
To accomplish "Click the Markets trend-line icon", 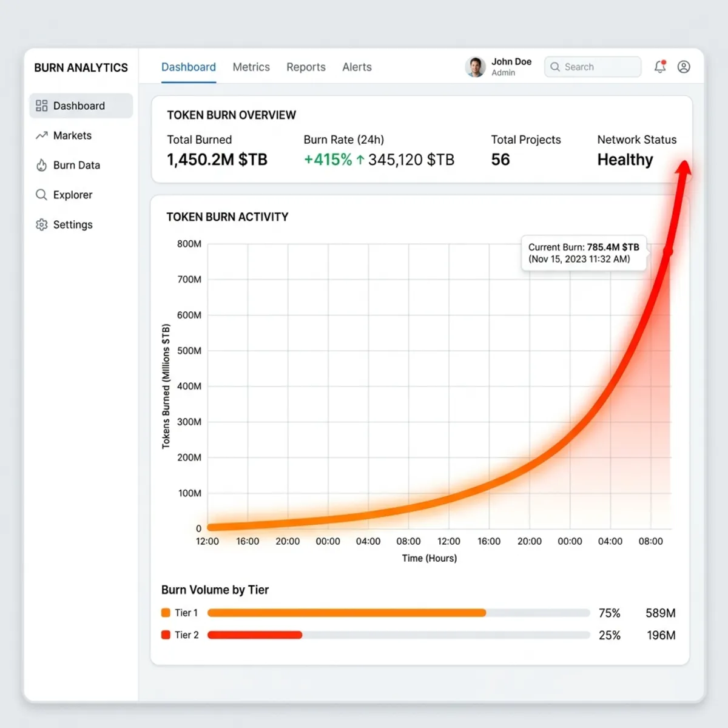I will coord(41,135).
